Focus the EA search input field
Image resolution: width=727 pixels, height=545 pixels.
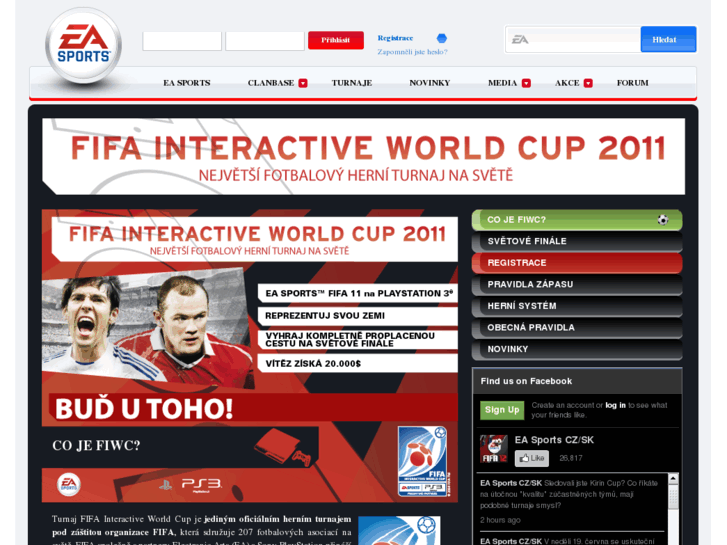[x=573, y=39]
